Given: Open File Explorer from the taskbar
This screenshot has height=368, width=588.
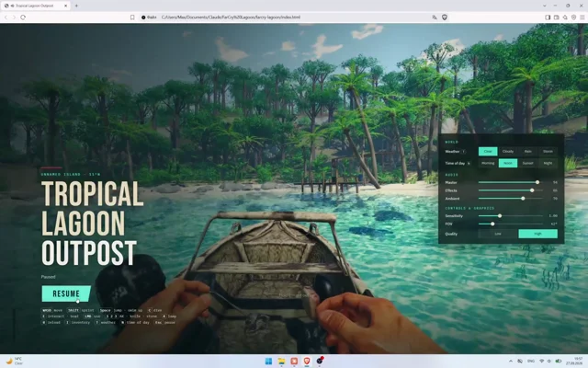Looking at the screenshot, I should point(281,362).
